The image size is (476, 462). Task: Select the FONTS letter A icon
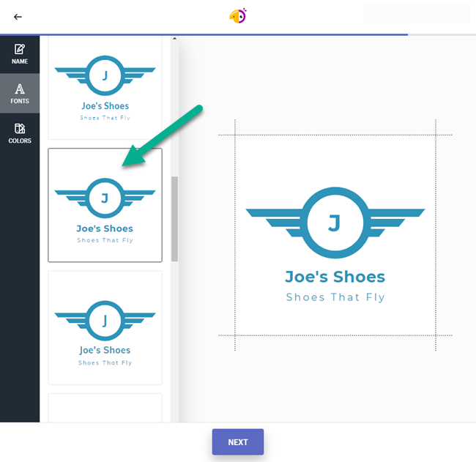[x=20, y=89]
